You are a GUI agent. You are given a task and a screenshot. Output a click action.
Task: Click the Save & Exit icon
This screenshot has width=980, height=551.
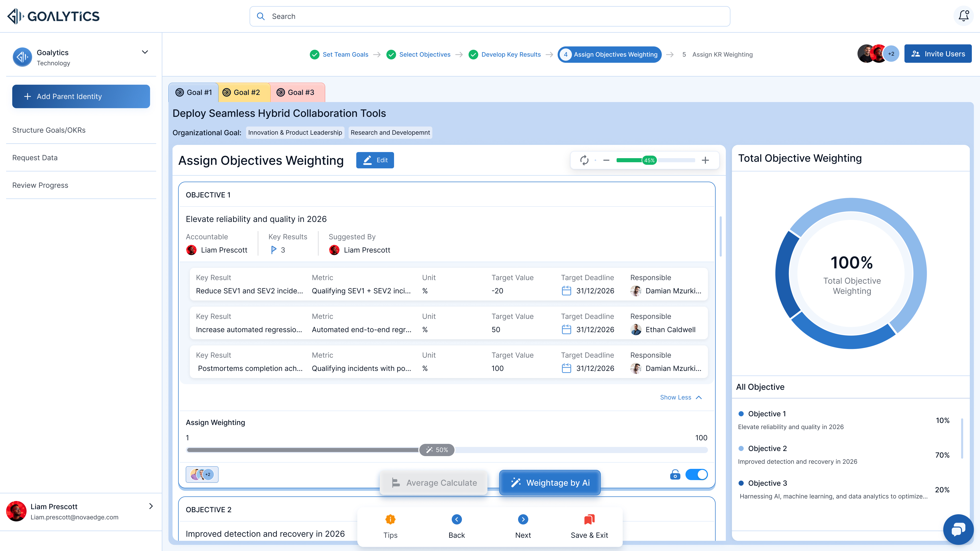(589, 519)
